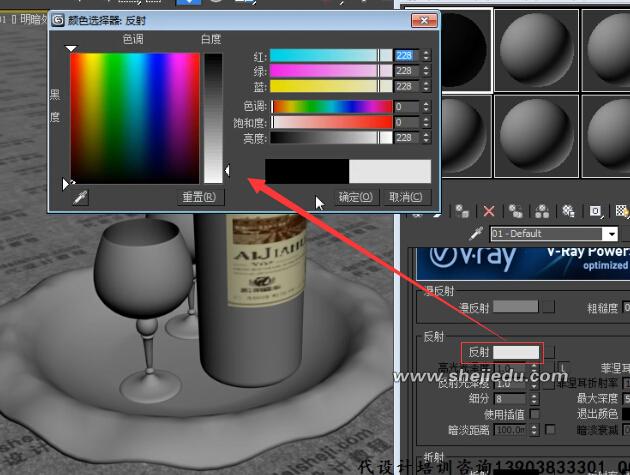The width and height of the screenshot is (630, 475).
Task: Click the 饱和度 saturation slider bar
Action: [x=331, y=122]
